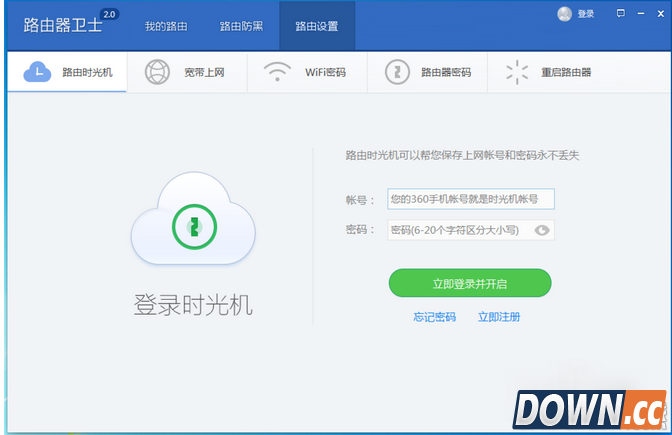672x435 pixels.
Task: Open the 宽带上网 sub-tab label
Action: (x=204, y=72)
